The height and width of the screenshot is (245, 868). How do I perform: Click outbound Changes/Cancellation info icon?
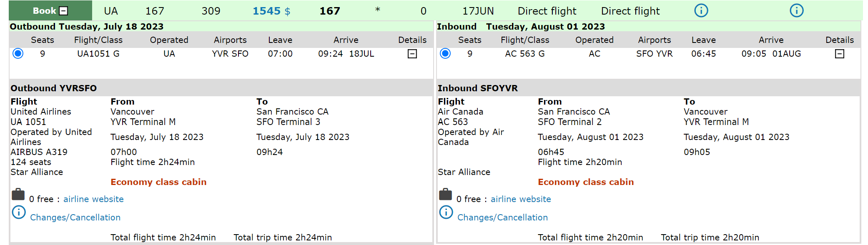19,212
